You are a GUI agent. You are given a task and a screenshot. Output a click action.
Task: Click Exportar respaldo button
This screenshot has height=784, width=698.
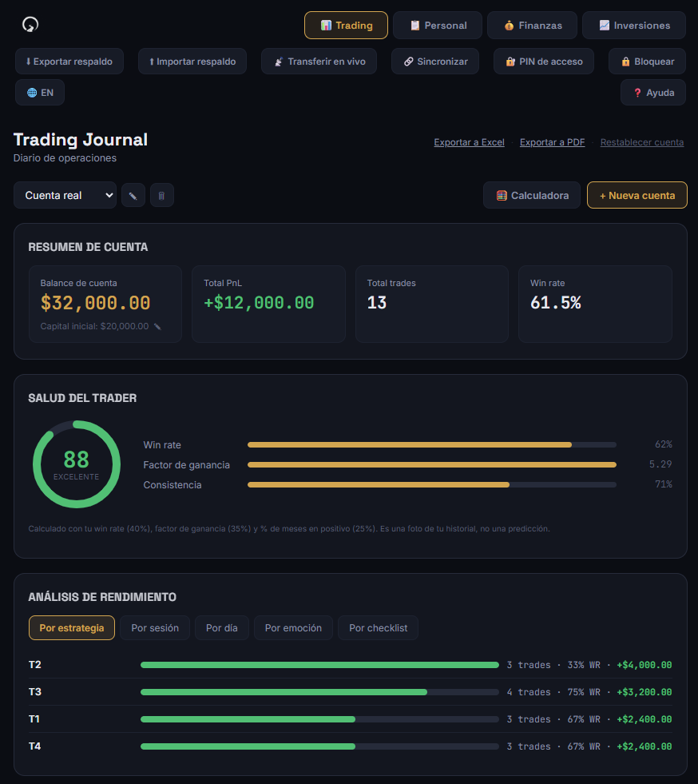(x=69, y=62)
